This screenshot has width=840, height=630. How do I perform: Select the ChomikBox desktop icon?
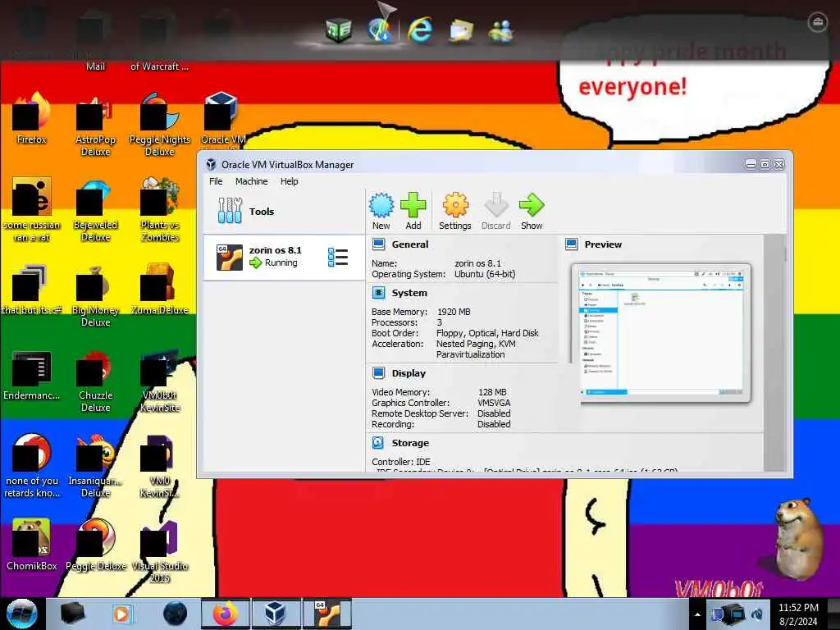click(32, 546)
